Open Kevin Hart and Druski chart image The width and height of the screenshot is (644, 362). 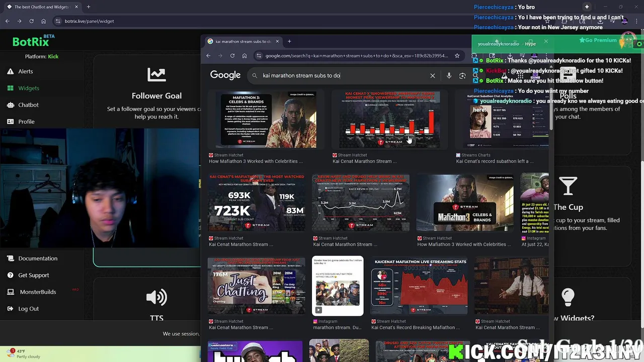[361, 203]
